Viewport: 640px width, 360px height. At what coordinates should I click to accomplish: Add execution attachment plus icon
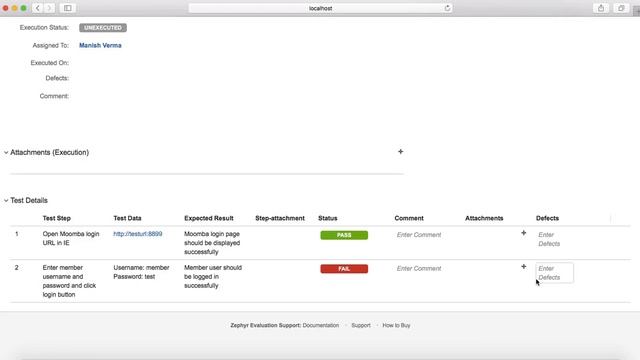coord(400,151)
